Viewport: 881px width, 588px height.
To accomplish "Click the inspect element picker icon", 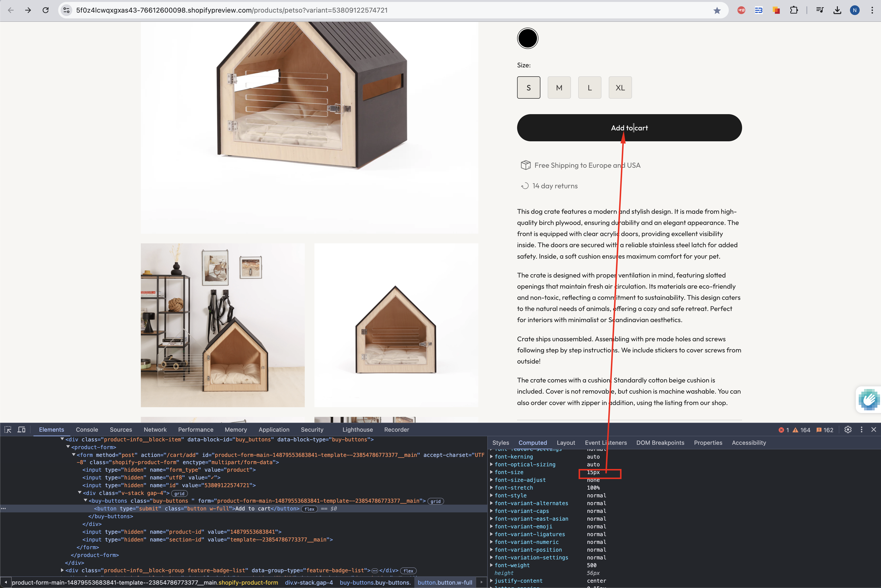I will coord(8,430).
